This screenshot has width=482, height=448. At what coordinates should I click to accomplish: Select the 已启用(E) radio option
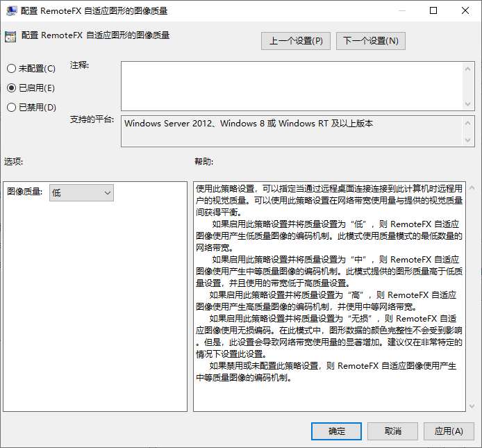pyautogui.click(x=11, y=88)
